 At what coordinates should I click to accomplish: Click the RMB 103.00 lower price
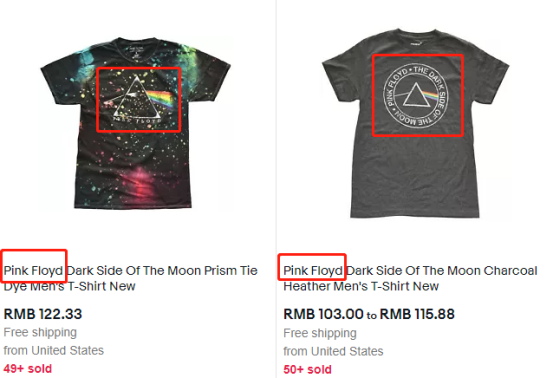click(x=323, y=314)
